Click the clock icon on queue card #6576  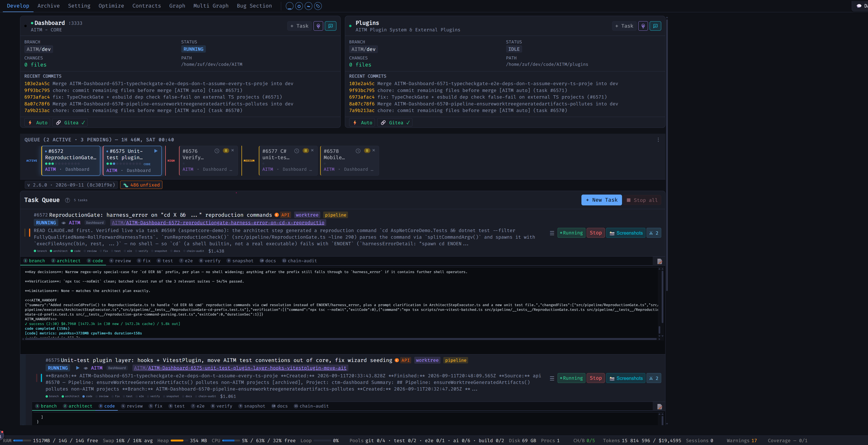point(217,151)
